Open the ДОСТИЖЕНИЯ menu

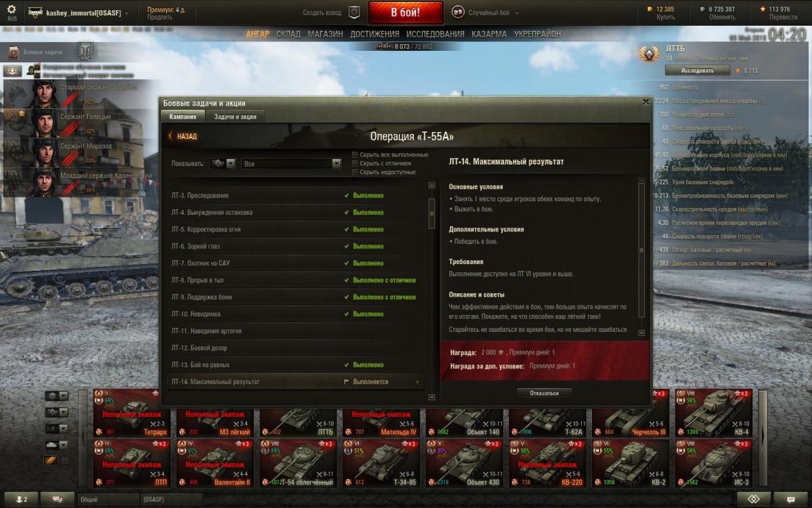[x=375, y=34]
